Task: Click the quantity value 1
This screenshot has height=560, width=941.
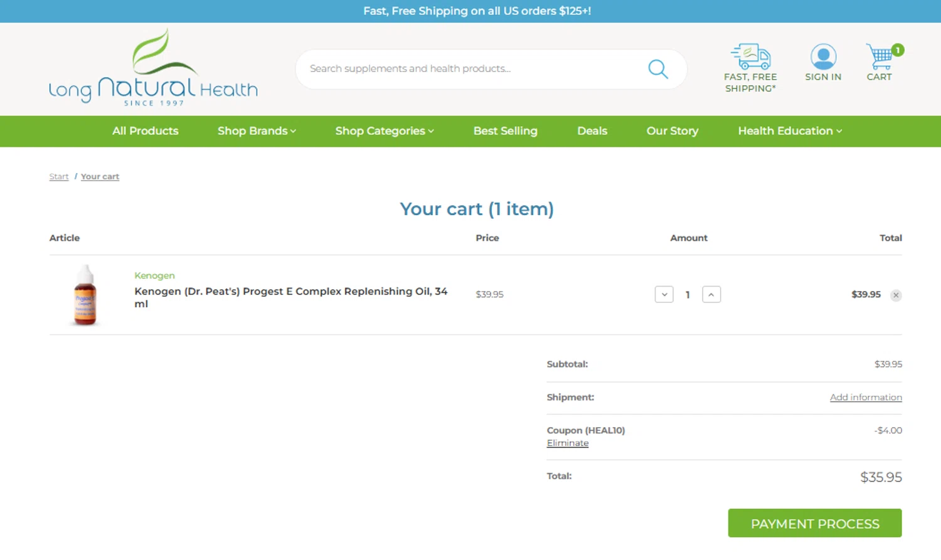Action: [x=688, y=294]
